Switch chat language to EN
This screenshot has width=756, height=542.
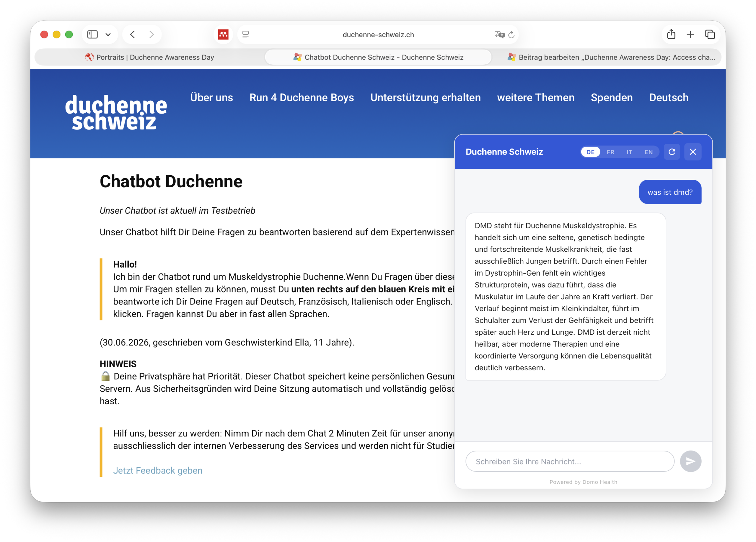[648, 152]
